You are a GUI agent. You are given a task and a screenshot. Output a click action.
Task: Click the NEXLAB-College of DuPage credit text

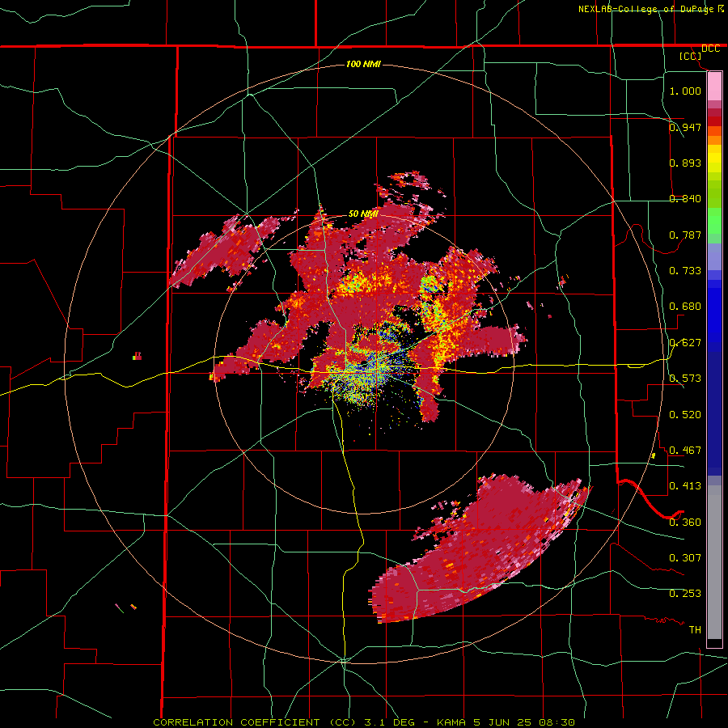(645, 9)
